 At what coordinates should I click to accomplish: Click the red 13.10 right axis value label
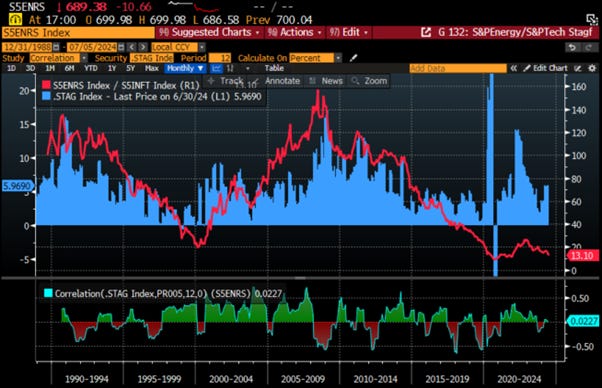click(583, 256)
